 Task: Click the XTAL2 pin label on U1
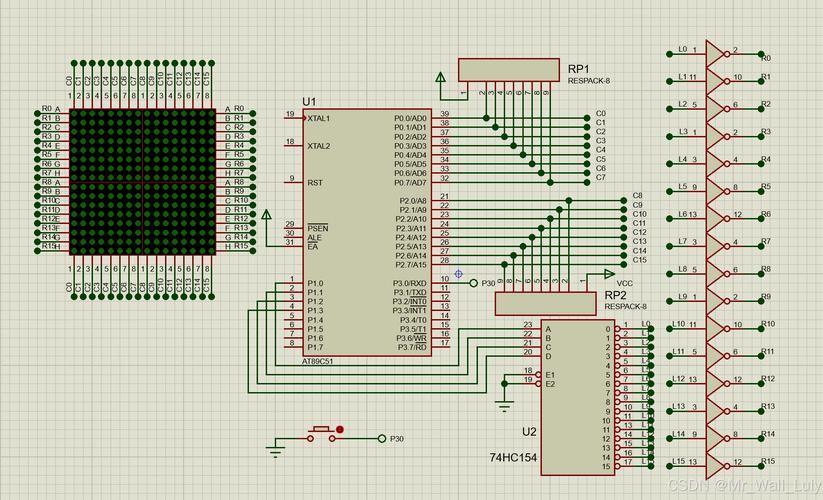tap(319, 146)
